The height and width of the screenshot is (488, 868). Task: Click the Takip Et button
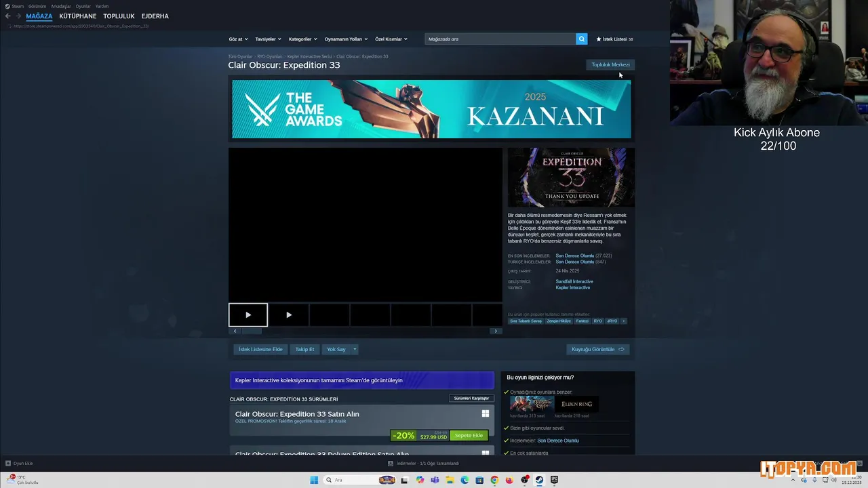(304, 350)
